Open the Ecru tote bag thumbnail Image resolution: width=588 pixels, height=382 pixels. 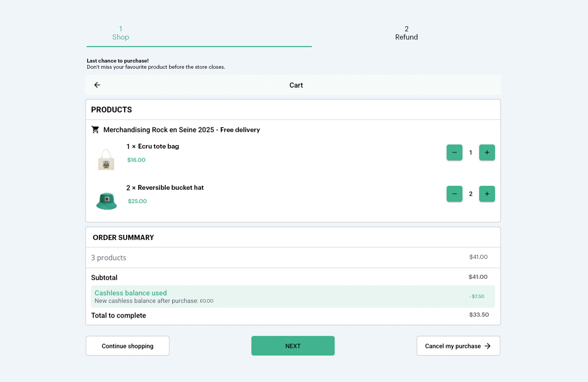106,159
